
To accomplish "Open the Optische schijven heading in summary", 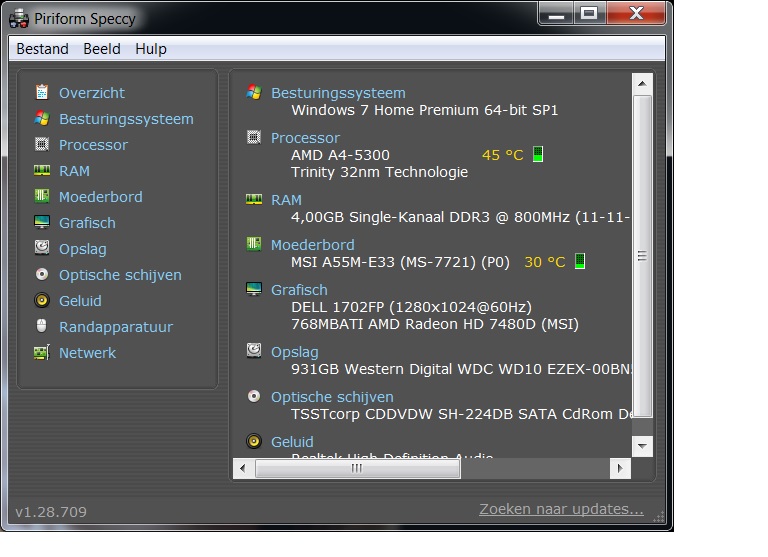I will click(x=332, y=397).
